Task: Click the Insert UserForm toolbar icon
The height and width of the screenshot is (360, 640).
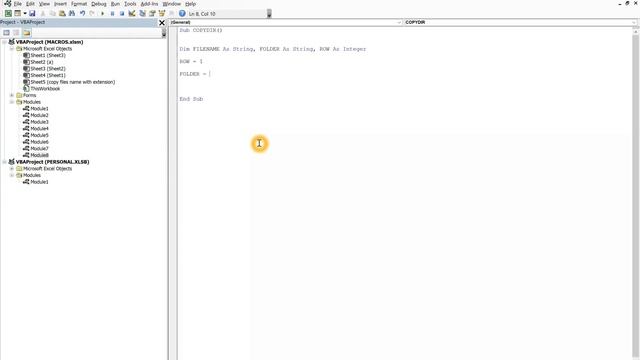Action: (x=18, y=13)
